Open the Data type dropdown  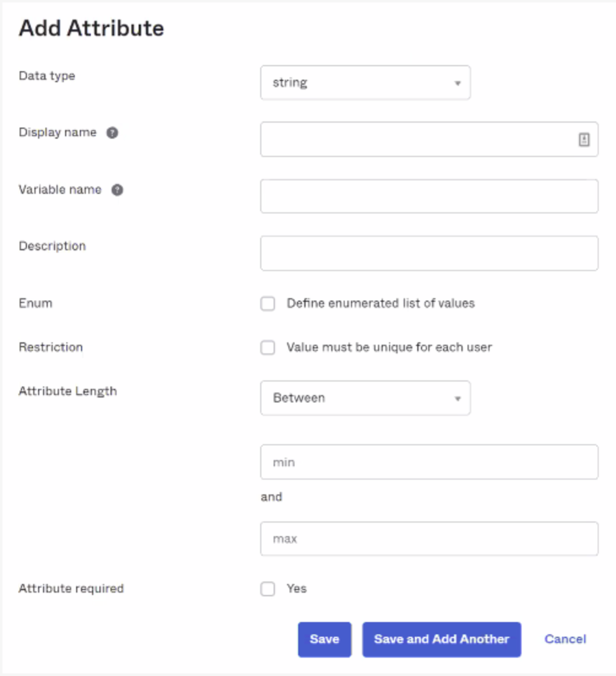coord(365,82)
